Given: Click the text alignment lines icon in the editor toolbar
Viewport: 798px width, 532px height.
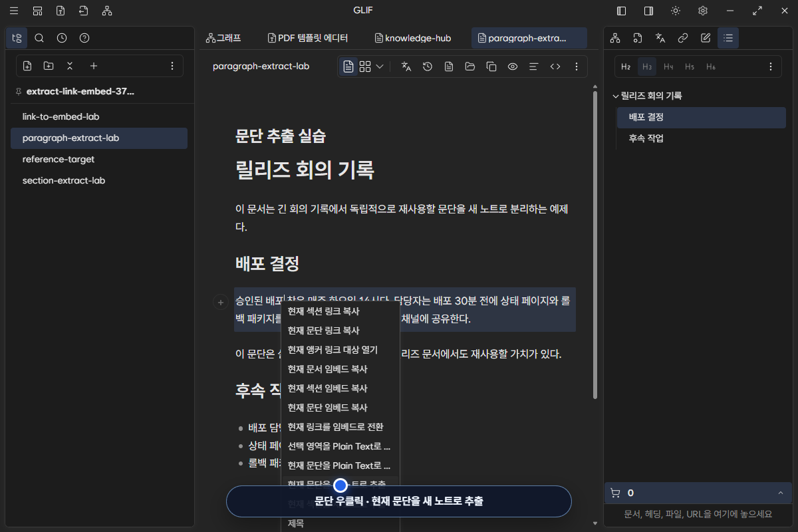Looking at the screenshot, I should coord(533,66).
